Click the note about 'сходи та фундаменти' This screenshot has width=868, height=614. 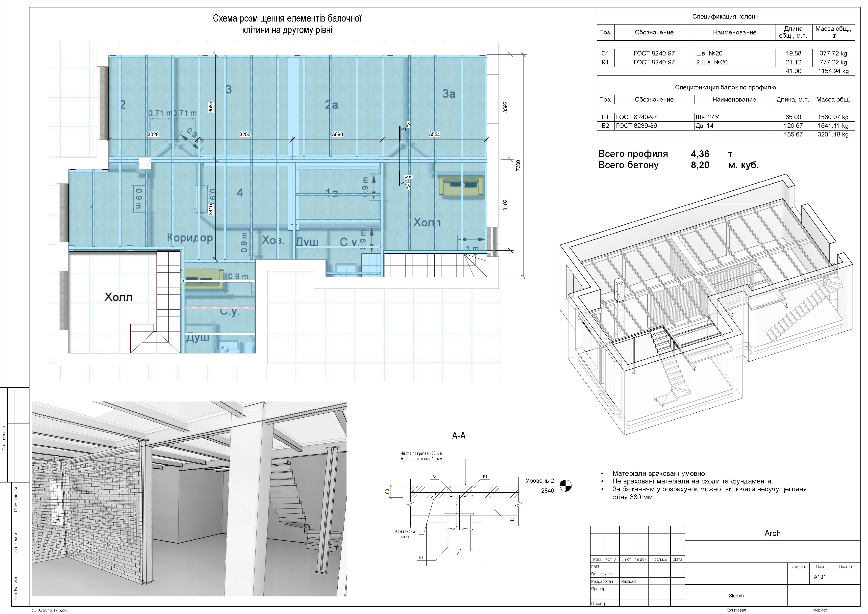coord(693,481)
